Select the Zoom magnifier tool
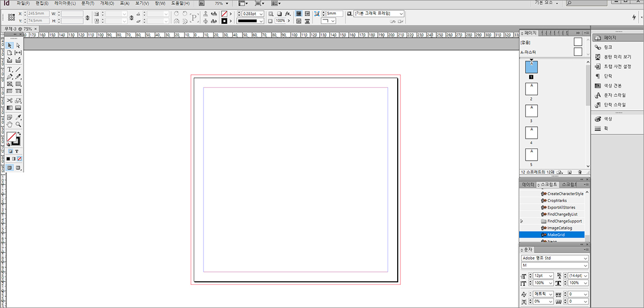The height and width of the screenshot is (308, 644). tap(18, 124)
